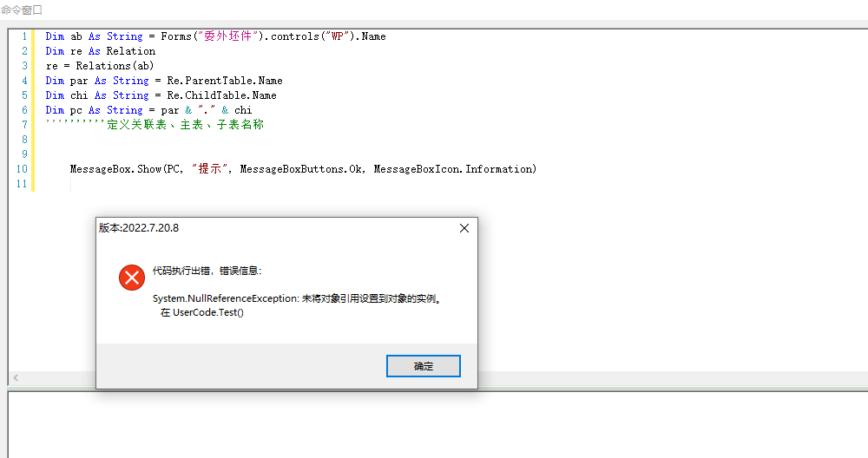868x458 pixels.
Task: Click the UserCode.Test() stack trace text
Action: click(x=202, y=312)
